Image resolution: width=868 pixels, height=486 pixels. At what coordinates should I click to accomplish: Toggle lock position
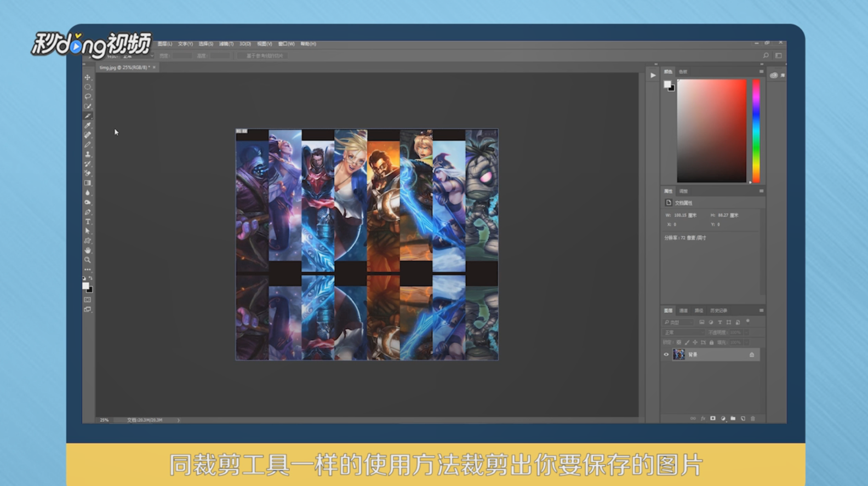click(x=695, y=342)
